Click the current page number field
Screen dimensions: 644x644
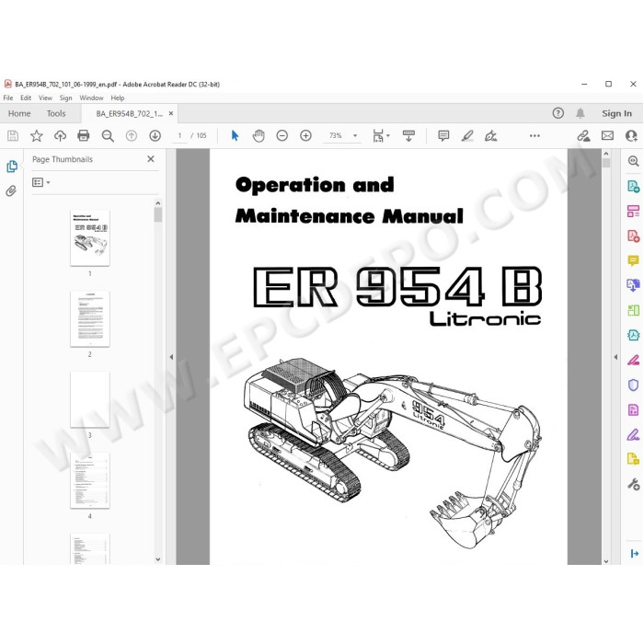coord(179,135)
